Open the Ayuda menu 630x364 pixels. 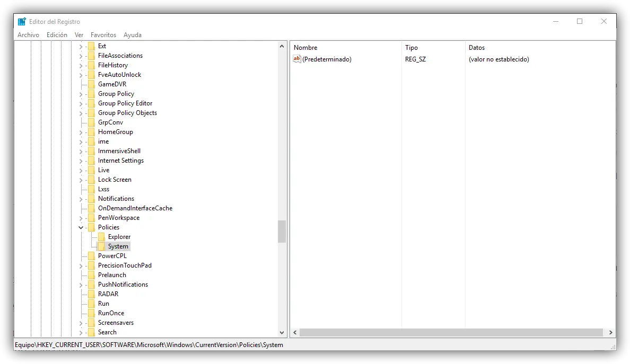click(132, 35)
